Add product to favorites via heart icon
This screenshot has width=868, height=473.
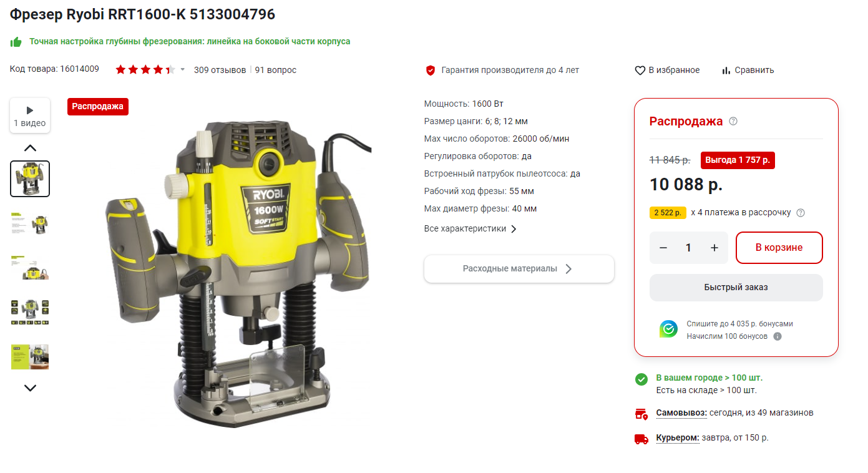click(640, 71)
